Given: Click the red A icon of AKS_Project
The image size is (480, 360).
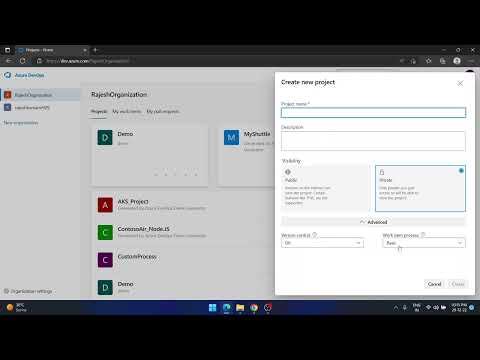Looking at the screenshot, I should pyautogui.click(x=105, y=205).
